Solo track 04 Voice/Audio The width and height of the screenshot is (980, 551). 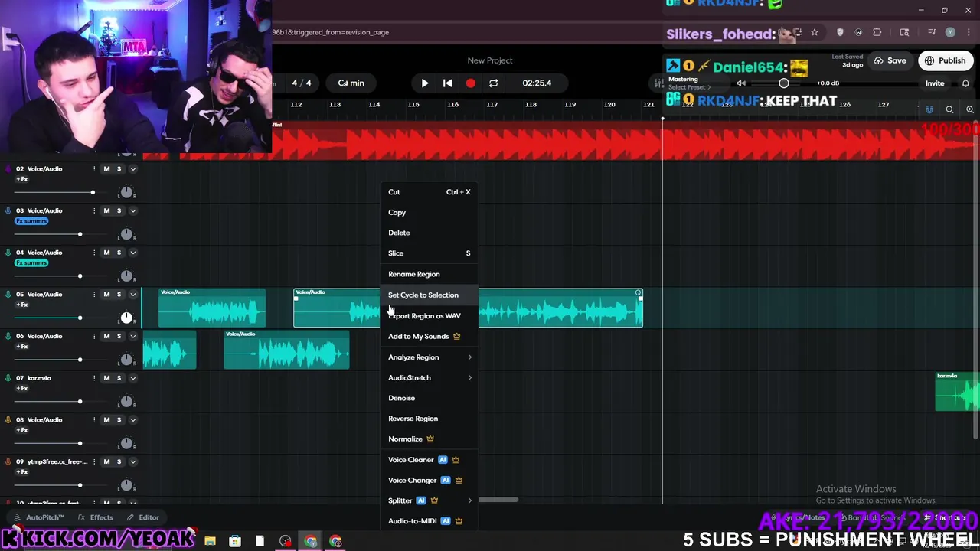[119, 253]
